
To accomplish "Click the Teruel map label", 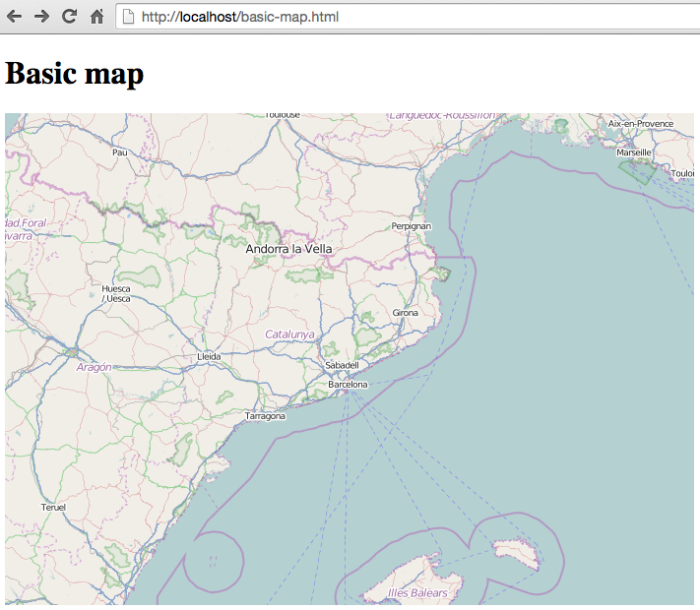I will [x=53, y=508].
